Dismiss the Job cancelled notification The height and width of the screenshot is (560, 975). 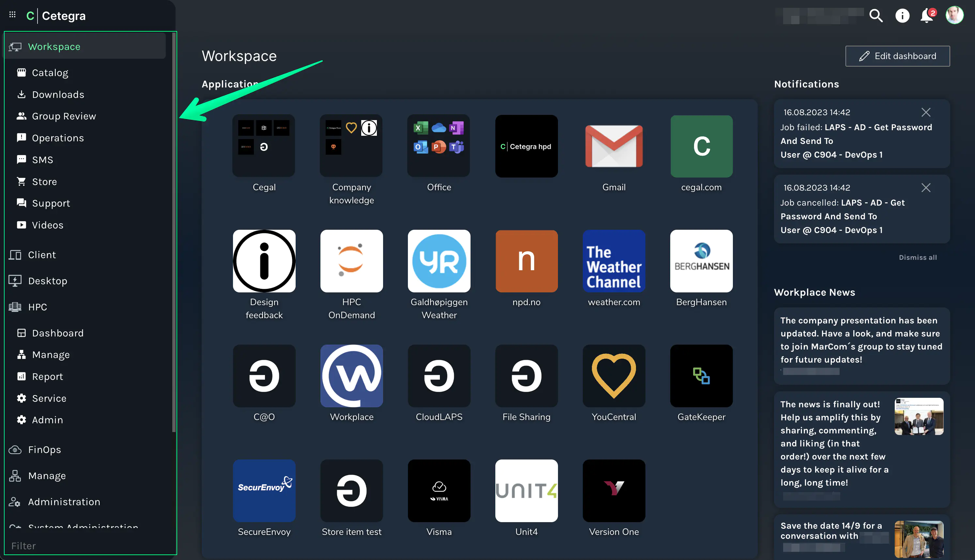[x=926, y=188]
